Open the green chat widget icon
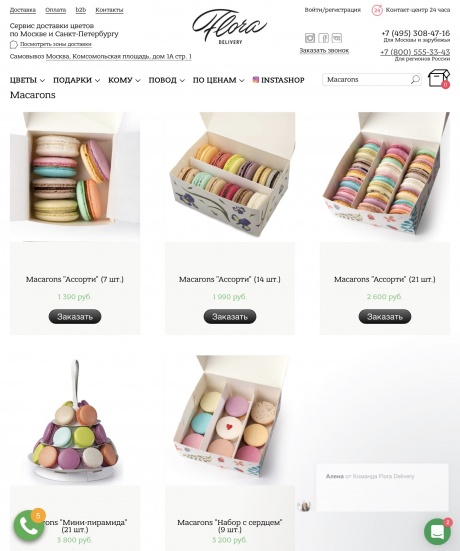The width and height of the screenshot is (460, 551). click(437, 532)
